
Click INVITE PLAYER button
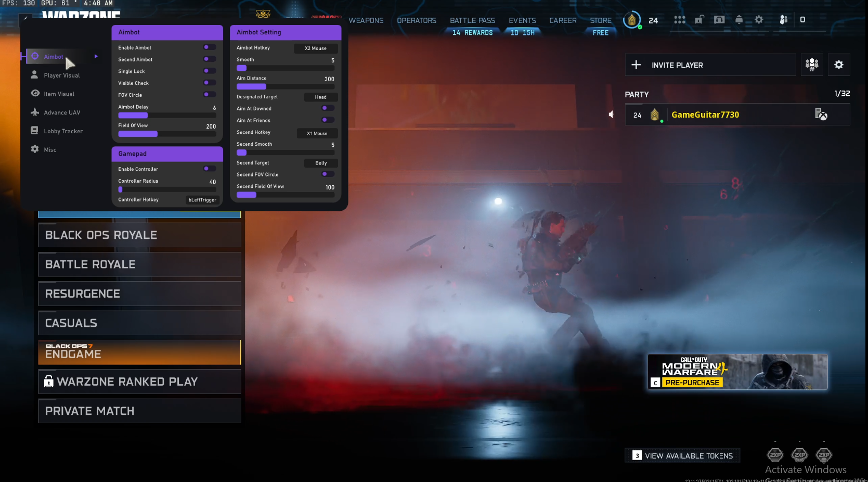click(x=710, y=65)
